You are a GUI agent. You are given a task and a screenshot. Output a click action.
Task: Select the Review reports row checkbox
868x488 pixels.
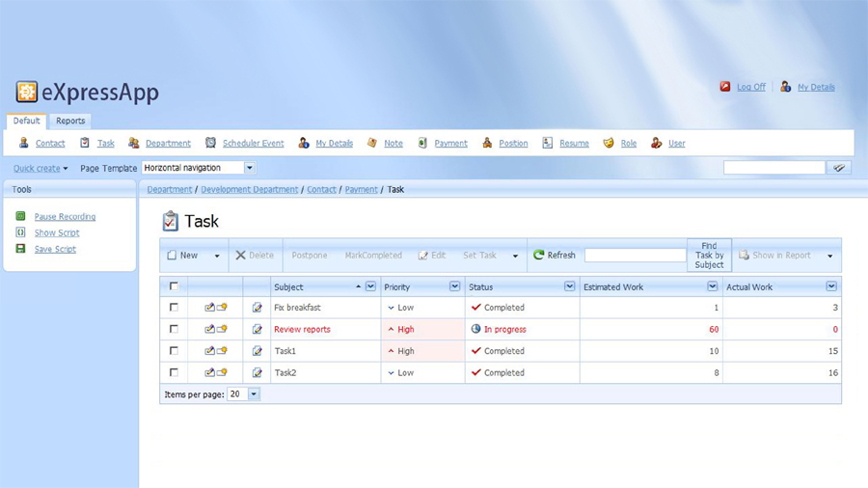pos(174,329)
